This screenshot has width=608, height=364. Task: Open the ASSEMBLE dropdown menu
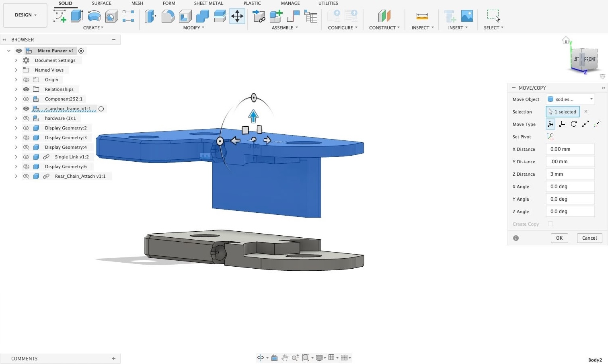[x=285, y=28]
